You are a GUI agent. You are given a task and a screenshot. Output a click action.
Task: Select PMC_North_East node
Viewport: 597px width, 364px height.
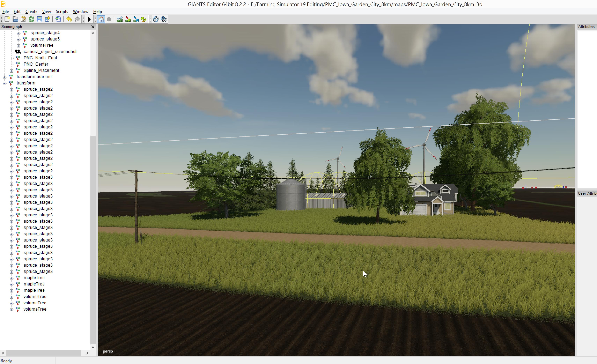click(40, 58)
